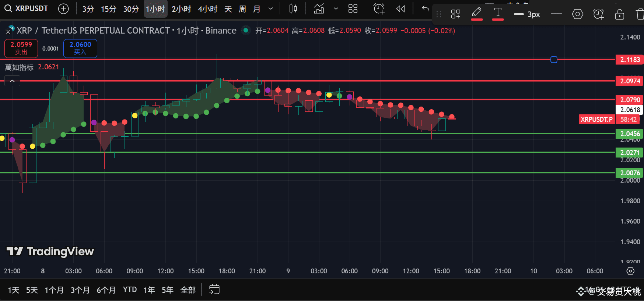This screenshot has height=301, width=644.
Task: Switch to the daily 天 timeframe
Action: 228,9
